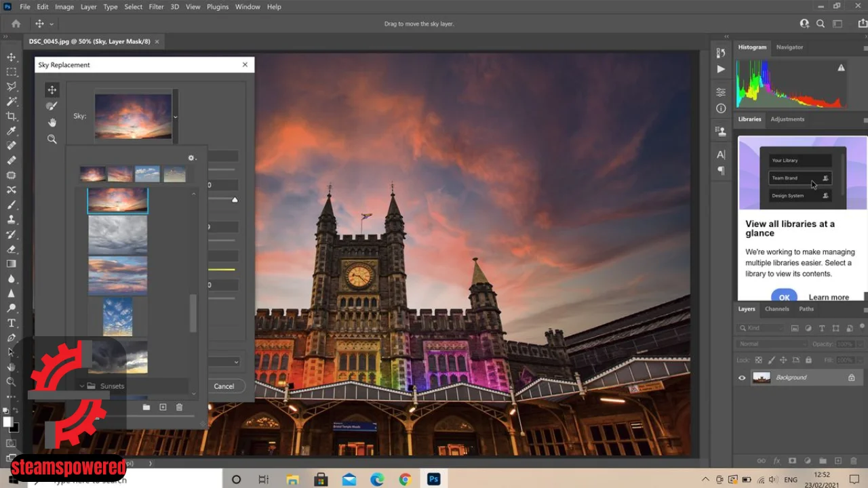Toggle lock image pixels
Screen dimensions: 868x488
(x=771, y=360)
